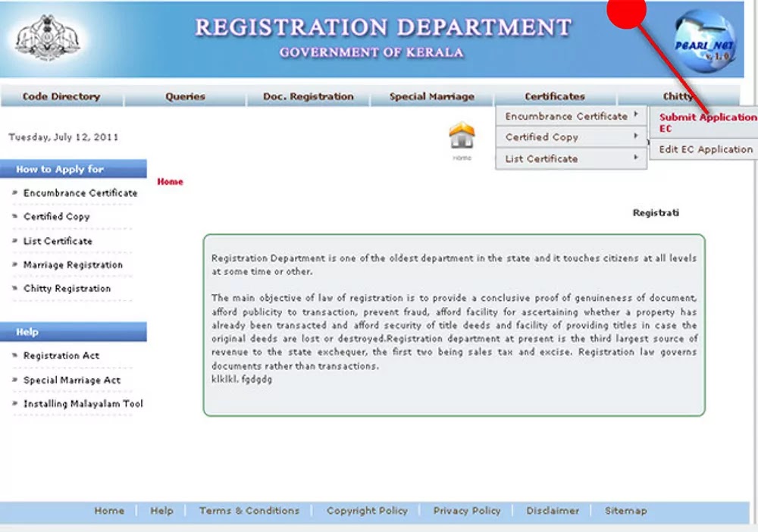Select the orange Home house icon
This screenshot has height=532, width=758.
point(462,136)
